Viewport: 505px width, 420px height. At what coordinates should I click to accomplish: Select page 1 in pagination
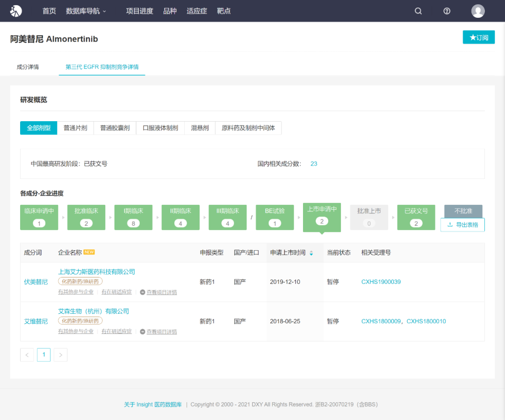[44, 355]
